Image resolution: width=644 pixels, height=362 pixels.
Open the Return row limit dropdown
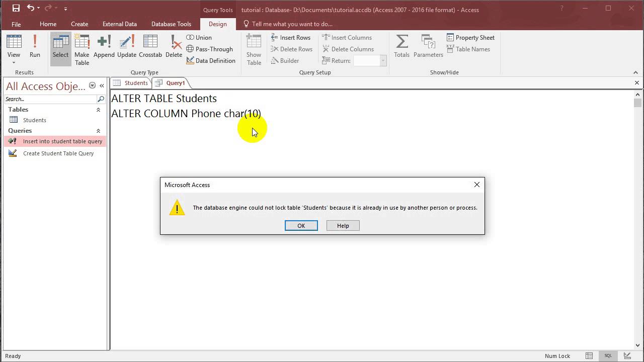point(382,60)
